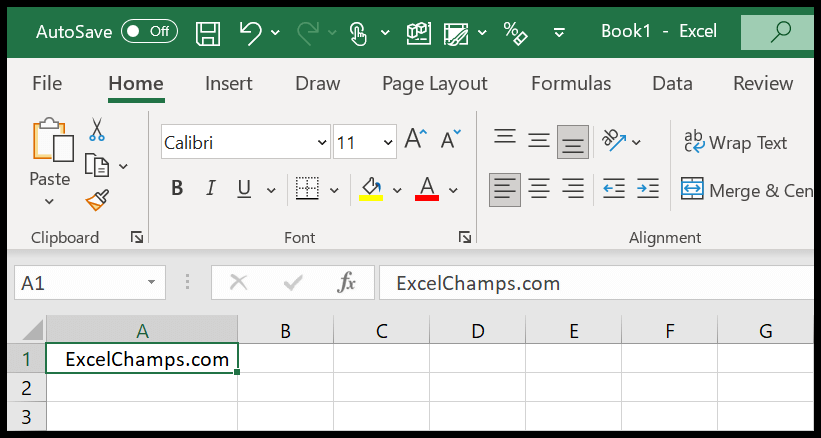
Task: Switch to the Insert tab
Action: (x=229, y=84)
